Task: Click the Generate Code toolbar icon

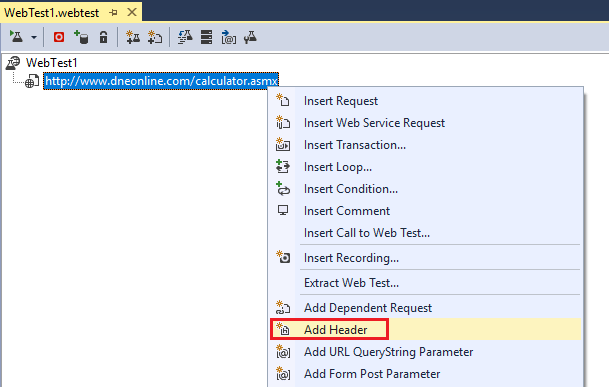Action: 185,37
